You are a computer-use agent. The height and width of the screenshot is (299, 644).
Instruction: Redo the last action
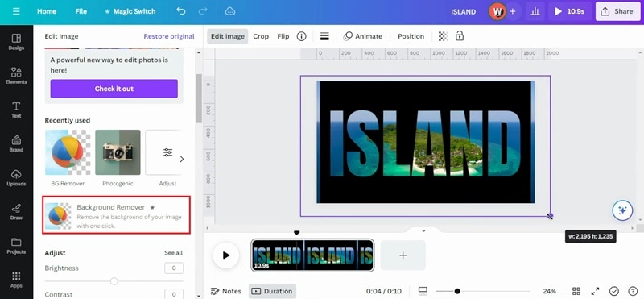coord(203,11)
